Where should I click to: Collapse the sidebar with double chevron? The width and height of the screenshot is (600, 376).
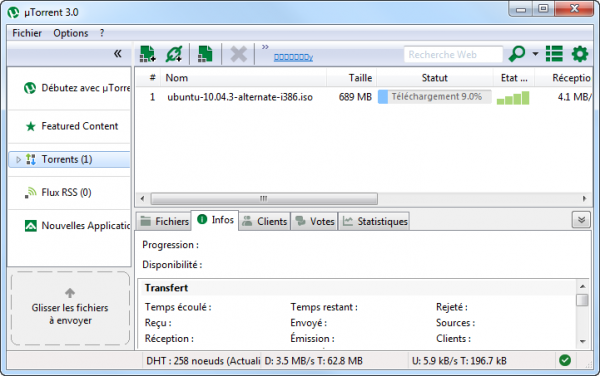118,54
